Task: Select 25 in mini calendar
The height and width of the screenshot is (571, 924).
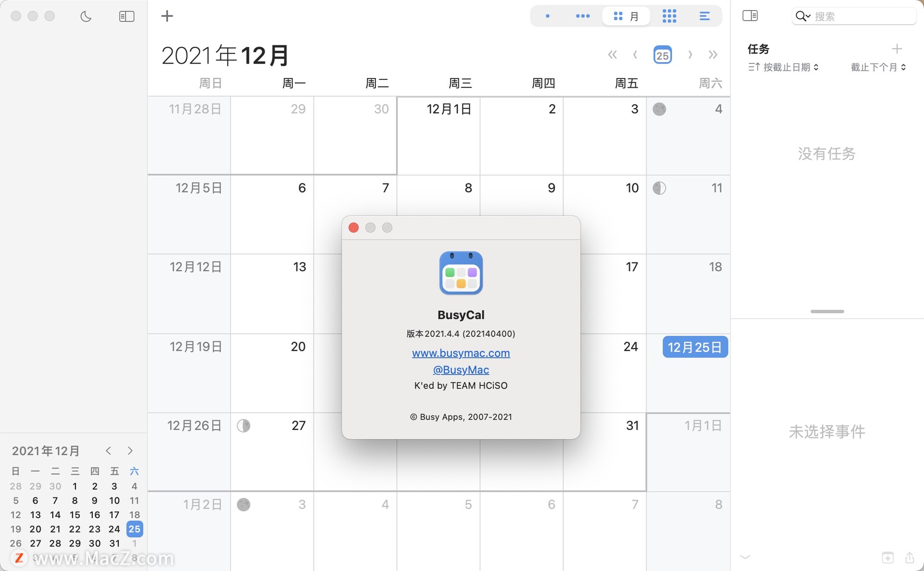Action: point(134,529)
